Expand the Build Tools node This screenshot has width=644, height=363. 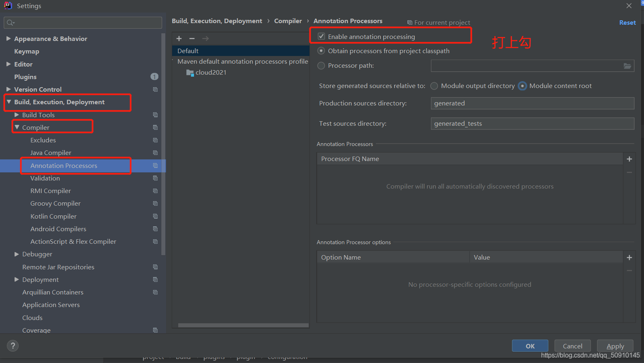tap(17, 115)
